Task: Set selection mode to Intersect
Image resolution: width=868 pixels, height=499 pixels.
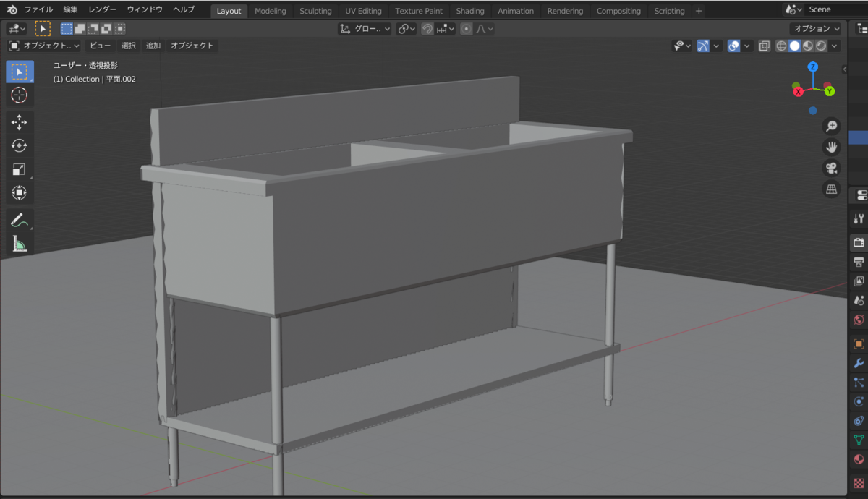Action: [119, 29]
